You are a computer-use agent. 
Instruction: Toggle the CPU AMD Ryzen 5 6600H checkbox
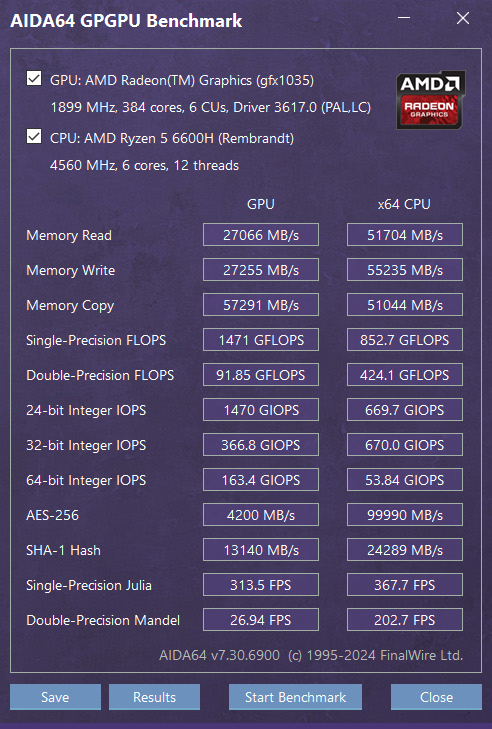coord(34,137)
